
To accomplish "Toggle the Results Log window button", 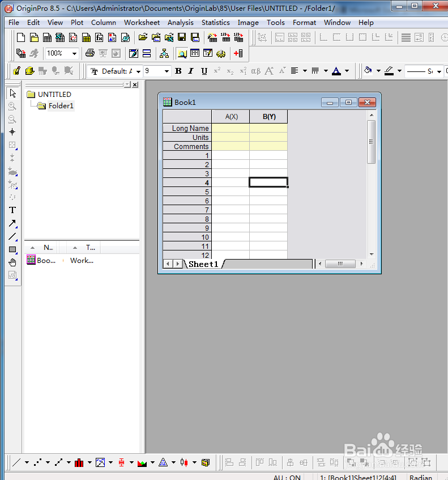I will pyautogui.click(x=195, y=53).
